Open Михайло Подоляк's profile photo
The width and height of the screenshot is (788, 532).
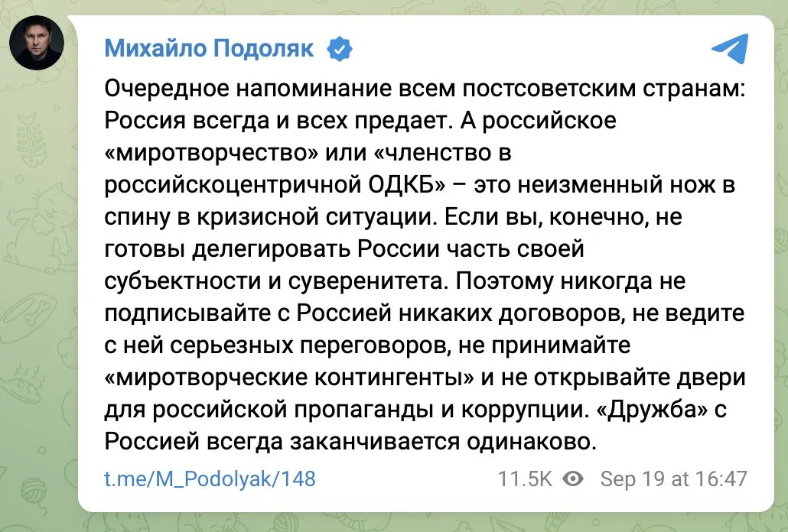[x=37, y=42]
